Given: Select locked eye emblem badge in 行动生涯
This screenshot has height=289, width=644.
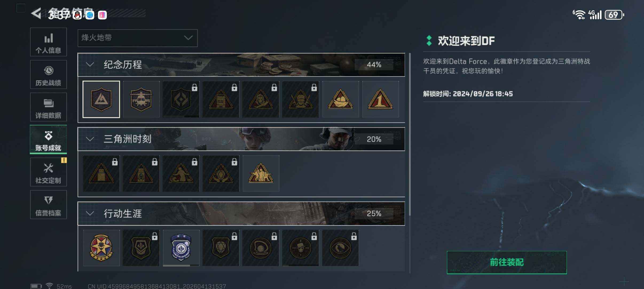Looking at the screenshot, I should click(x=340, y=248).
